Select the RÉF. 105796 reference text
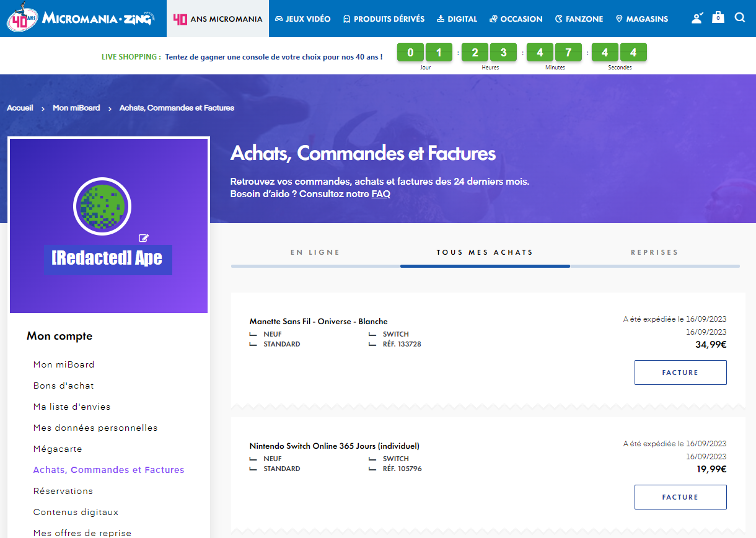 click(402, 469)
